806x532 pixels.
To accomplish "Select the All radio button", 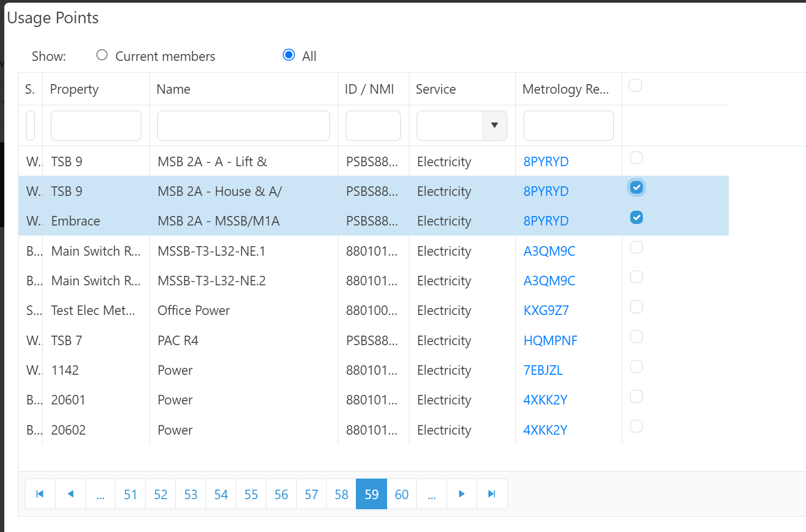I will 289,55.
